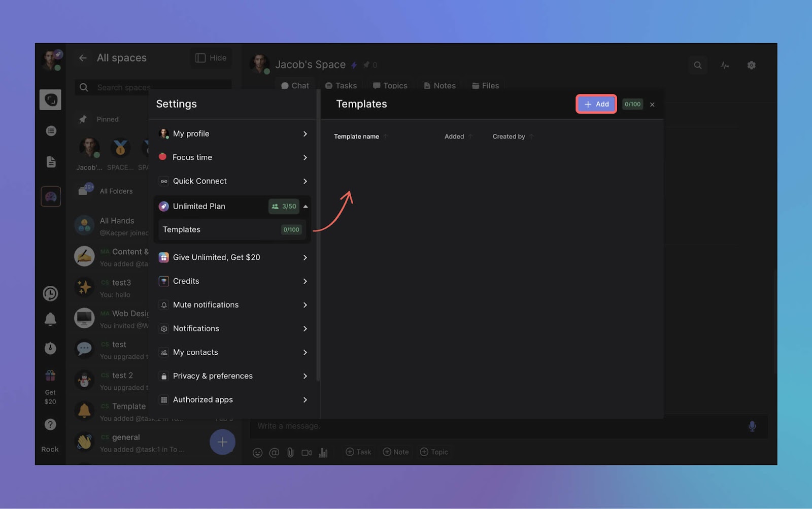Click the attachment paperclip icon
812x509 pixels.
coord(290,453)
